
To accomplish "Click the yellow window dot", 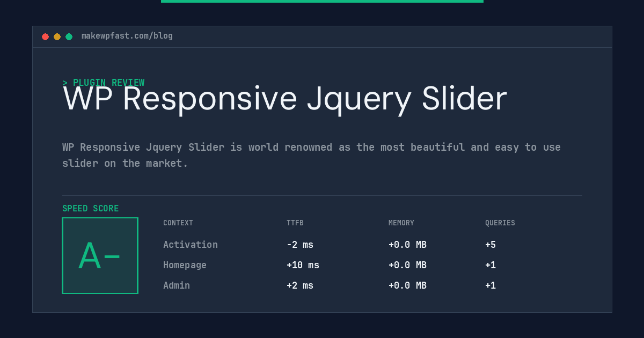I will pyautogui.click(x=57, y=36).
